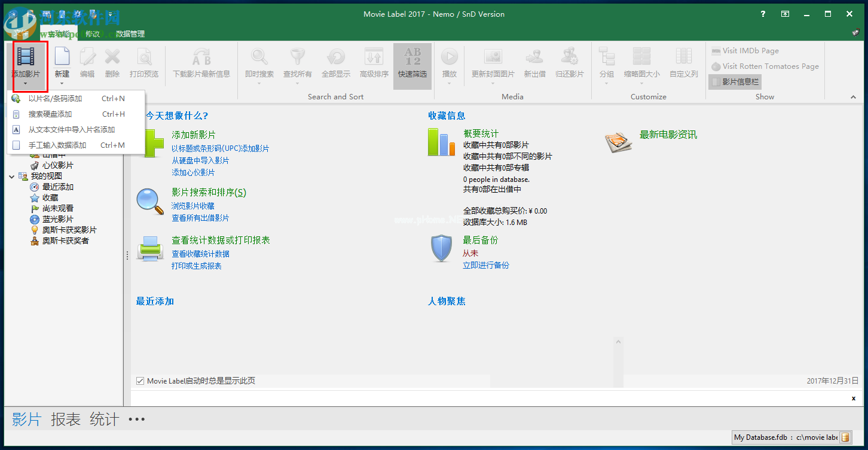Uncheck Movie Label启动时总是显示此页
The image size is (868, 450).
(x=140, y=381)
